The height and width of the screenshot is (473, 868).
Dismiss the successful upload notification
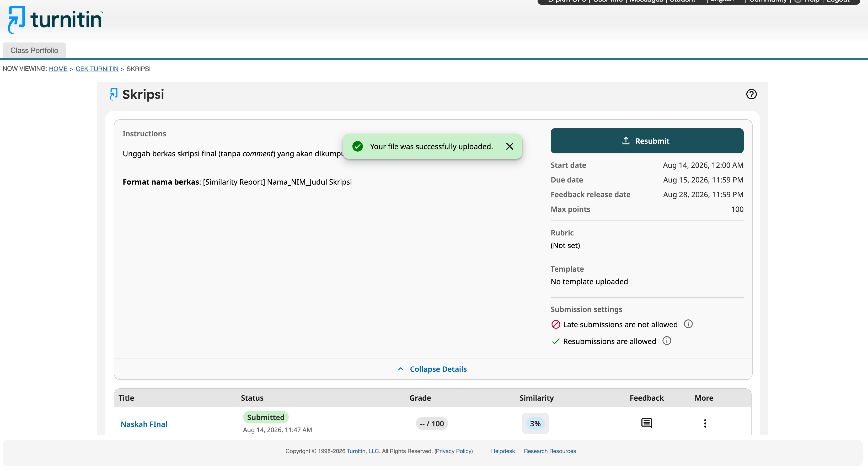click(510, 146)
